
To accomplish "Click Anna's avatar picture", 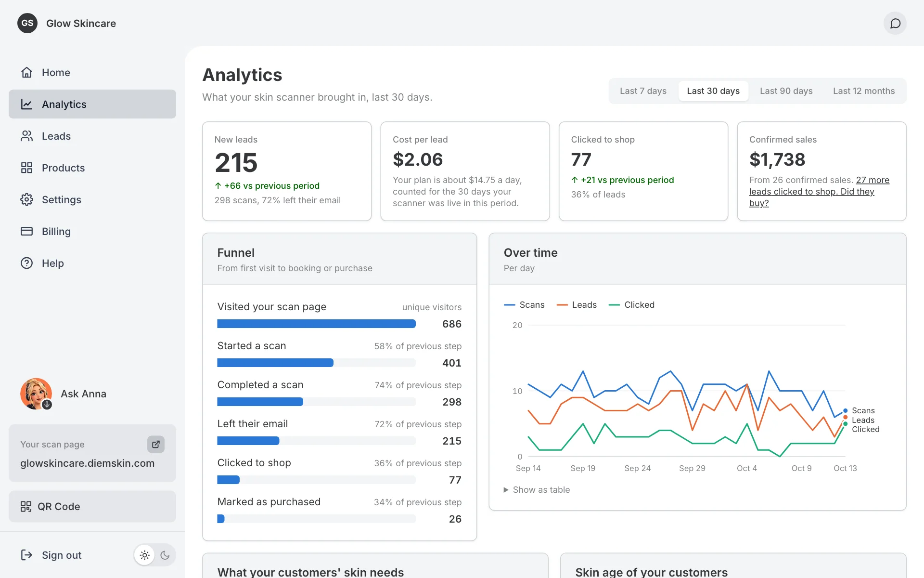I will click(x=36, y=394).
